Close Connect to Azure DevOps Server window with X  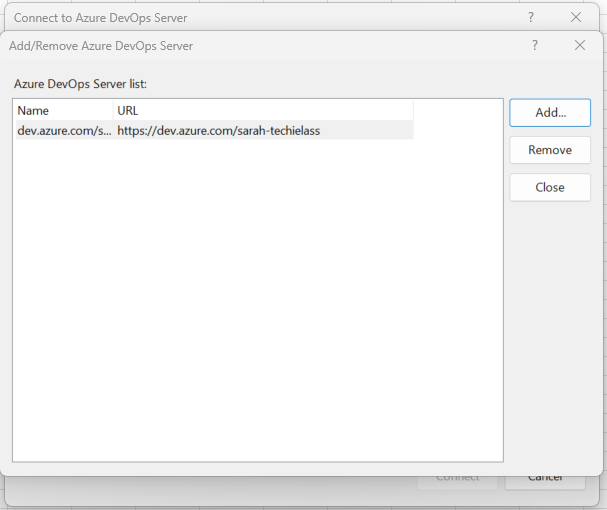click(576, 17)
